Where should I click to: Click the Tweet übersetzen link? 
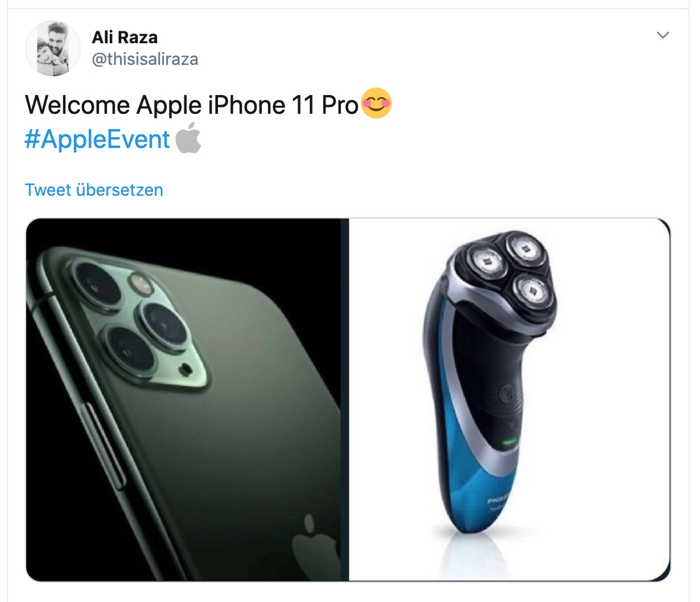pos(94,190)
